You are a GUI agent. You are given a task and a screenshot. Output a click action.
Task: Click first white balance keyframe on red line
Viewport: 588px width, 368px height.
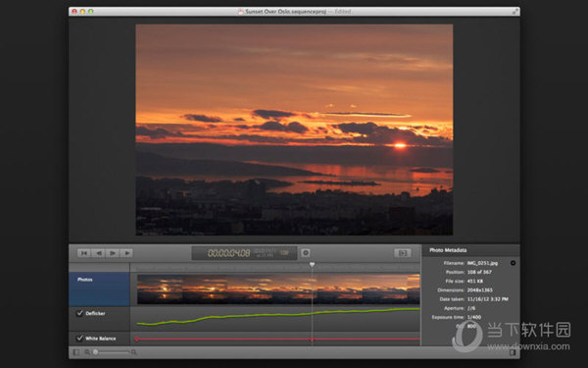[x=137, y=340]
